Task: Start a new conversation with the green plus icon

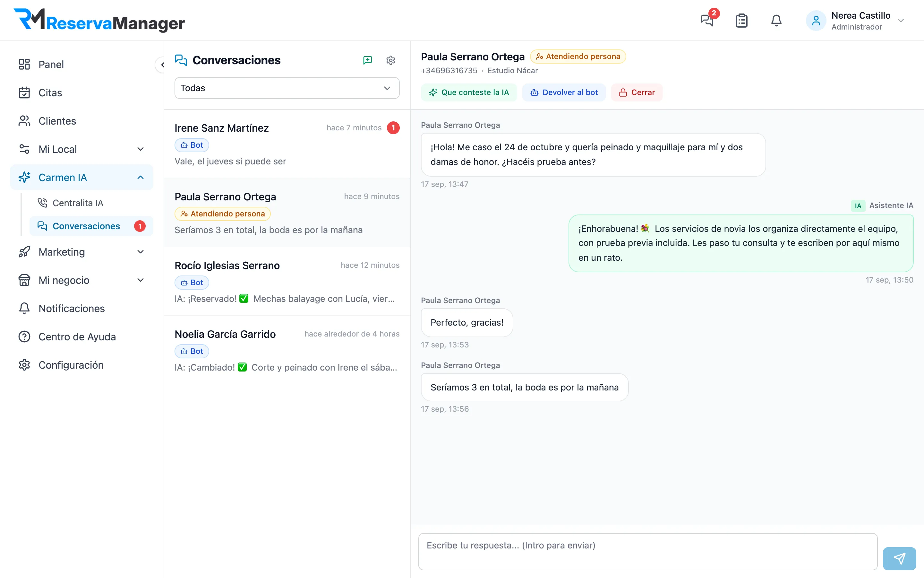Action: pos(367,60)
